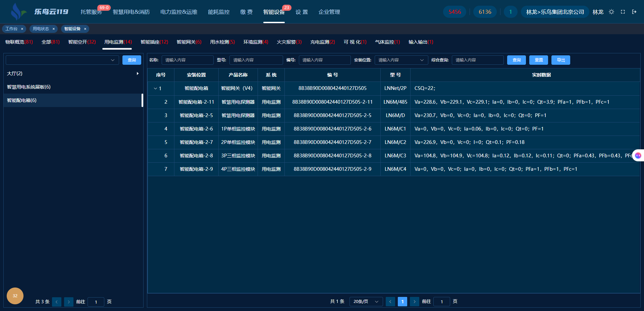Click the 实时数据 column header
Viewport: 644px width, 311px height.
(x=541, y=75)
